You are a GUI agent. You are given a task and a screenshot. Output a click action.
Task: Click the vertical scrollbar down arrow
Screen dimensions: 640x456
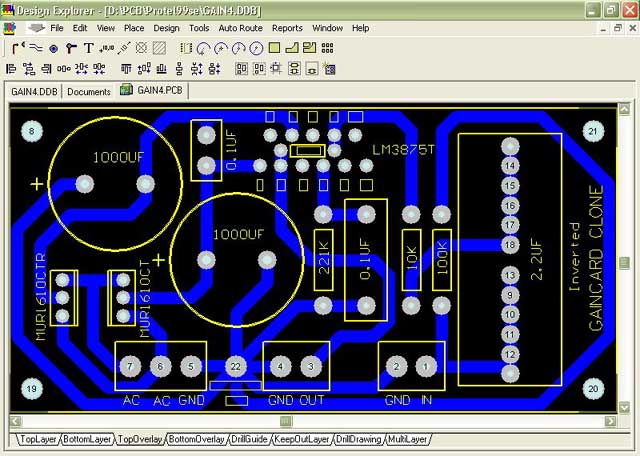pyautogui.click(x=624, y=407)
